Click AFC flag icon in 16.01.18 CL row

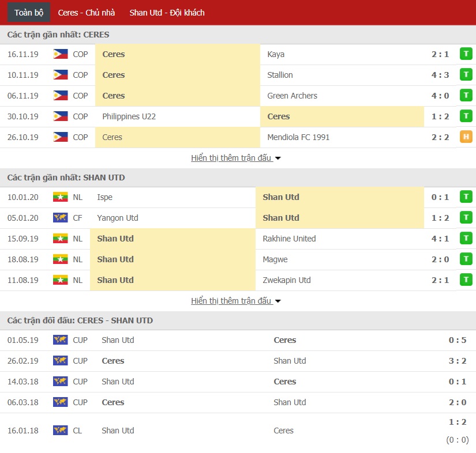coord(61,431)
